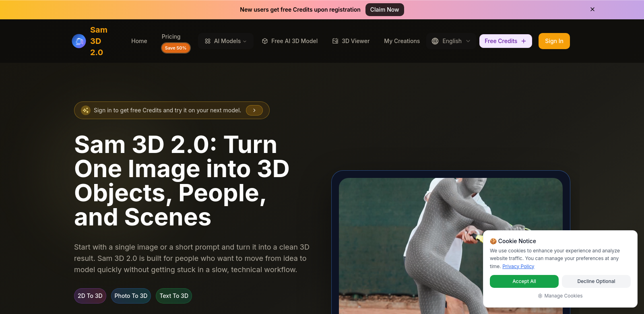Click the Sam 3D 2.0 brand name
644x314 pixels.
point(99,41)
